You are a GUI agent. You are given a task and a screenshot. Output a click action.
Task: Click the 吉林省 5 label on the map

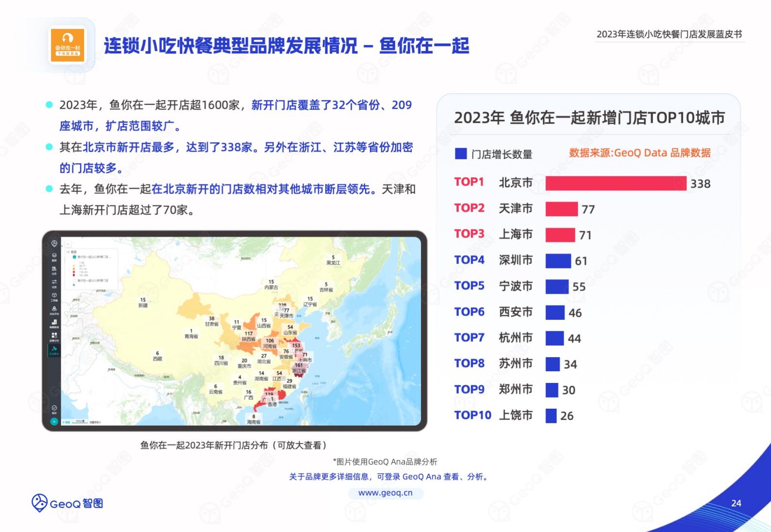pos(326,287)
